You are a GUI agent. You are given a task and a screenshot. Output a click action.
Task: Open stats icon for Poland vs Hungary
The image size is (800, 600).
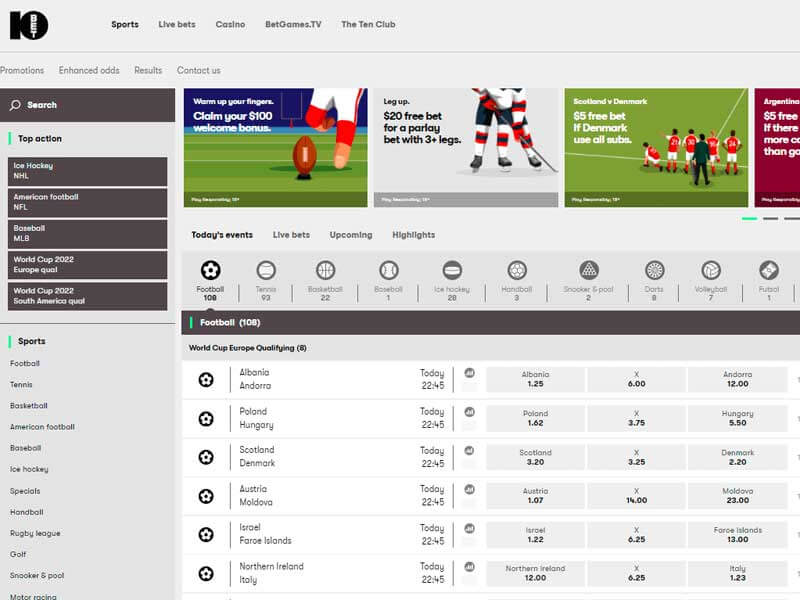point(469,412)
